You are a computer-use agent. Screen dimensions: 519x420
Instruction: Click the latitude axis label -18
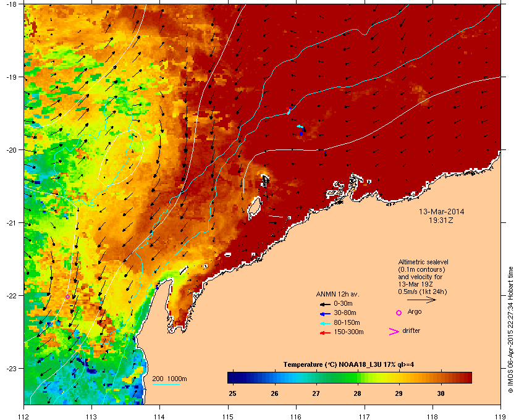coord(12,4)
